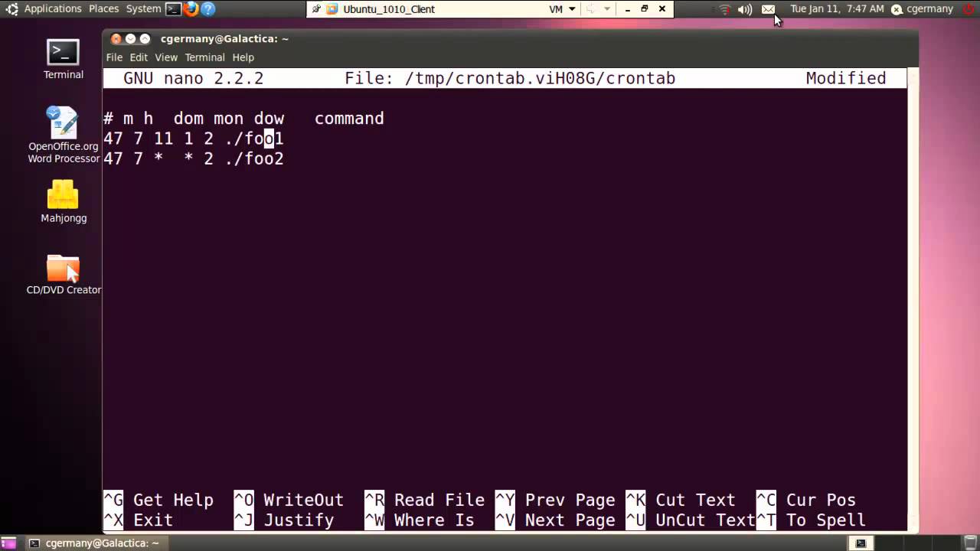Click the ^V Next Page shortcut label

coord(555,520)
